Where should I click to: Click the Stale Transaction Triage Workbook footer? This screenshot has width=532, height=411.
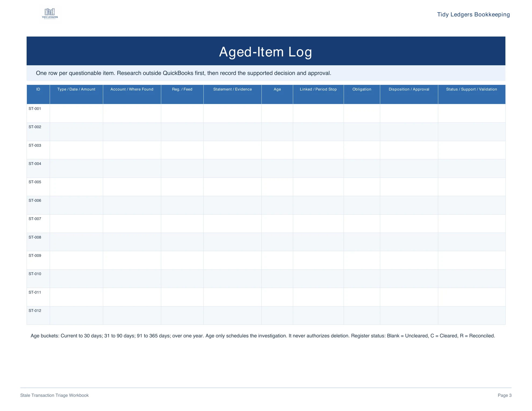[x=55, y=395]
